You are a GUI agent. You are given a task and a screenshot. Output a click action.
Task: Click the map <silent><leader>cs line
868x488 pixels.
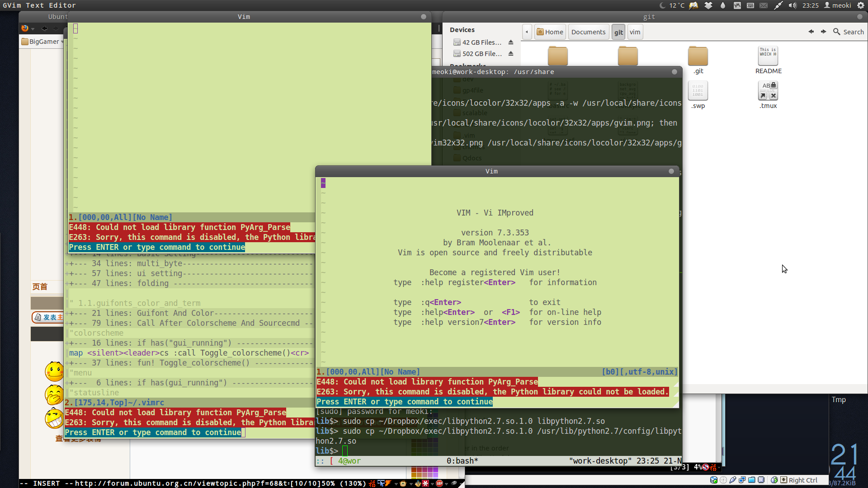[189, 352]
